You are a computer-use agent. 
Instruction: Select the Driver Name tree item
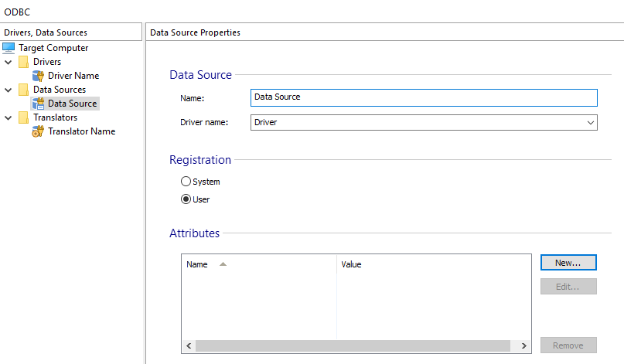(x=73, y=76)
